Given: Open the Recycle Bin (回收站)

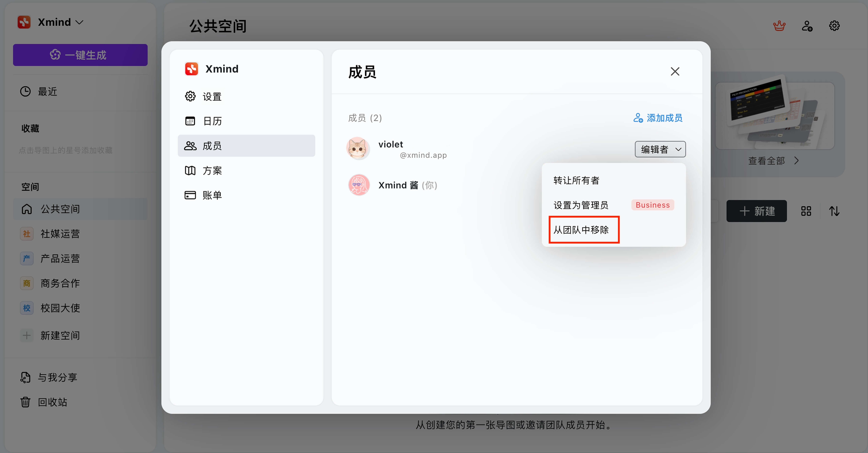Looking at the screenshot, I should click(52, 402).
